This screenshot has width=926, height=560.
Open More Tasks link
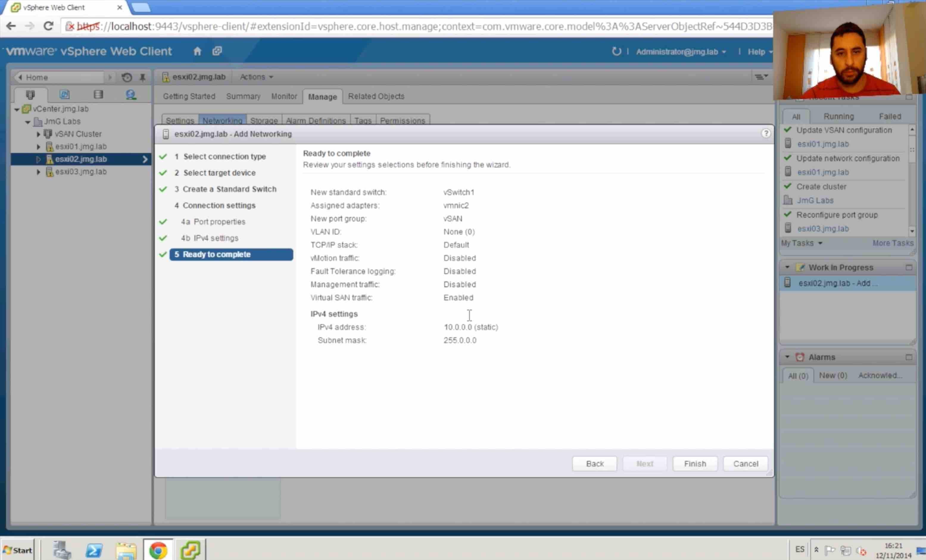click(893, 243)
